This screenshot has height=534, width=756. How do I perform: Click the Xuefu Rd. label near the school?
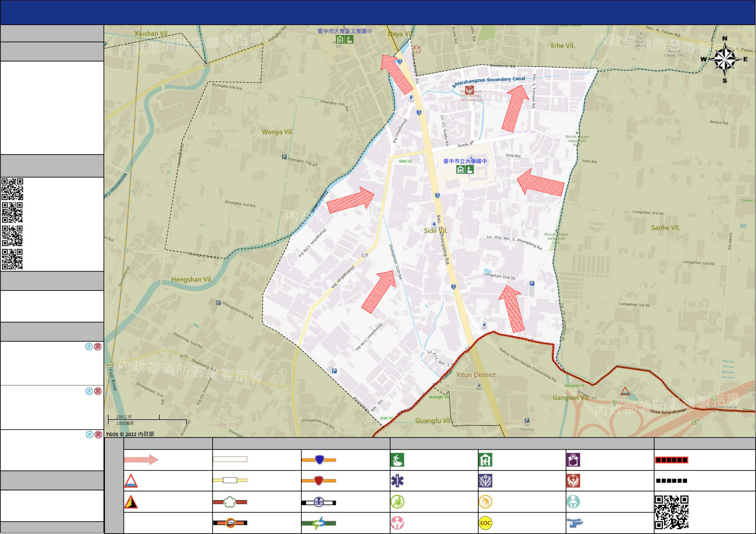tap(466, 144)
